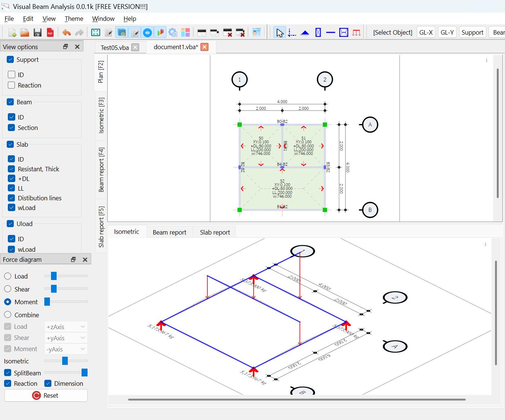Screen dimensions: 505x420
Task: Toggle the view options eye icon
Action: tap(147, 33)
